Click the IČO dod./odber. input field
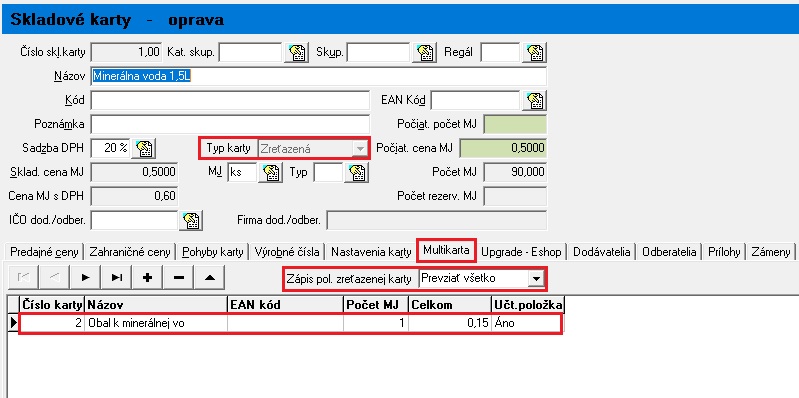 pos(134,221)
